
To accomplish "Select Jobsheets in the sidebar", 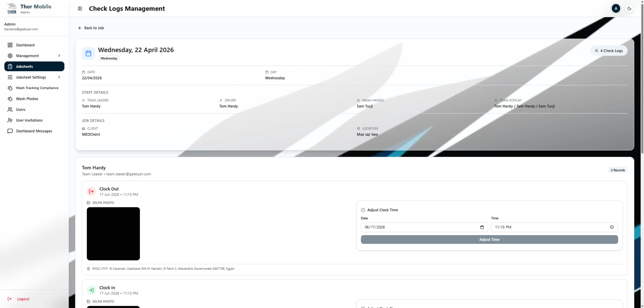I will (x=34, y=66).
